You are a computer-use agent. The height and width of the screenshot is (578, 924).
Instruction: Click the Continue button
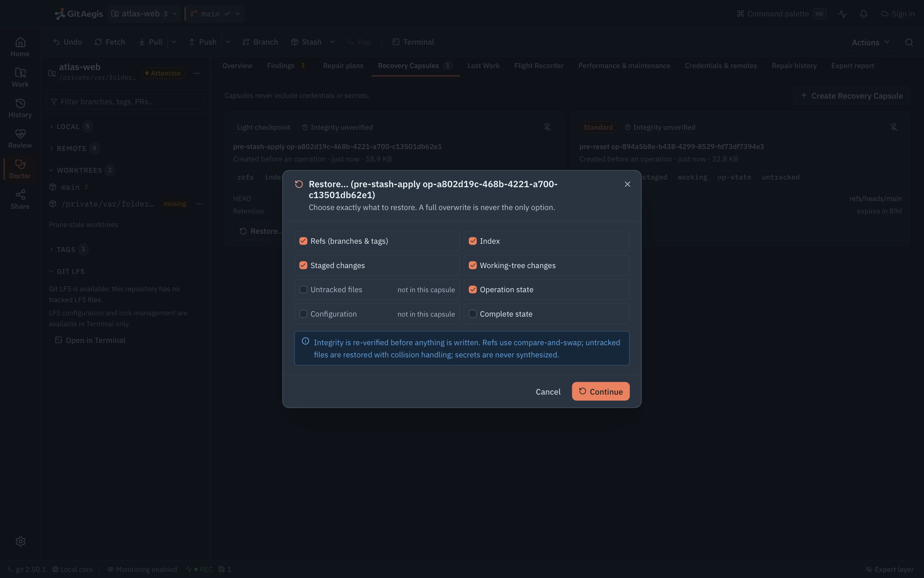pyautogui.click(x=601, y=391)
